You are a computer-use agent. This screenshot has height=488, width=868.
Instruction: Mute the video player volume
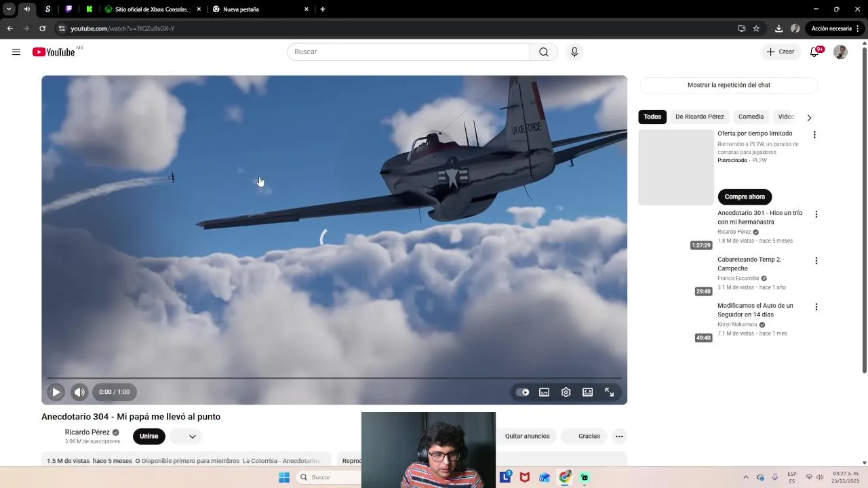(80, 392)
